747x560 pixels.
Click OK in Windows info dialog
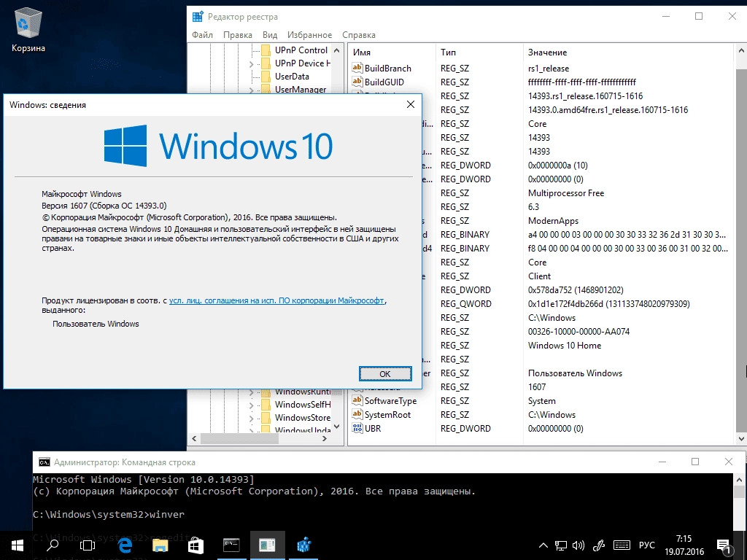[385, 374]
